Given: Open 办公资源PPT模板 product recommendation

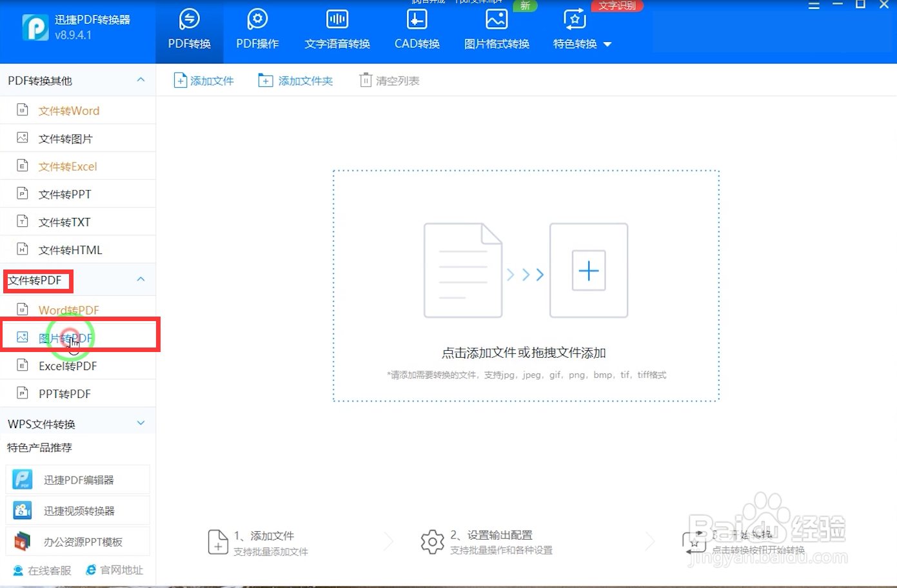Looking at the screenshot, I should [77, 542].
